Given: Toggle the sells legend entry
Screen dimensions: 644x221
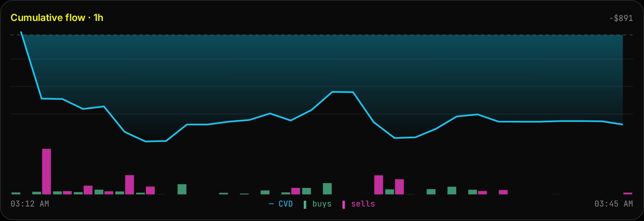Looking at the screenshot, I should [359, 204].
